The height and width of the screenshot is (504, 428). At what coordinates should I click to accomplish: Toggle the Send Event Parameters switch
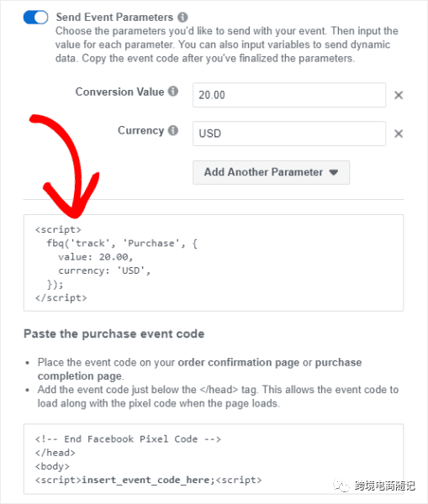35,18
